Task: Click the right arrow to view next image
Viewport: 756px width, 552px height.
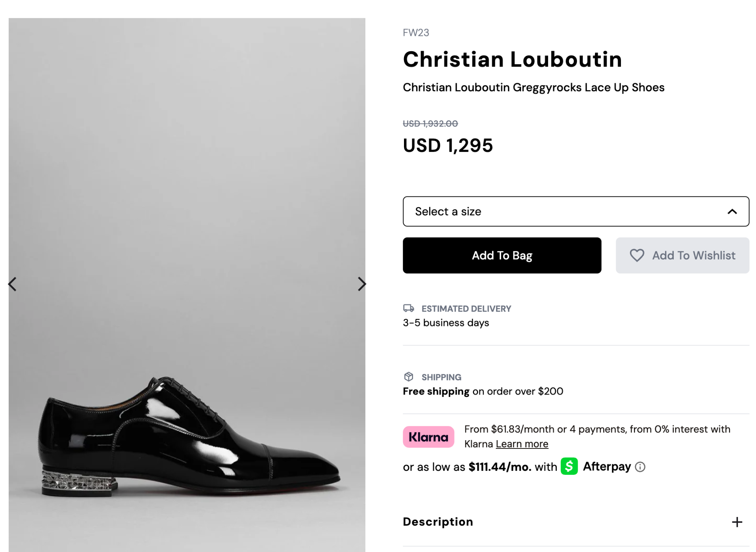Action: 361,284
